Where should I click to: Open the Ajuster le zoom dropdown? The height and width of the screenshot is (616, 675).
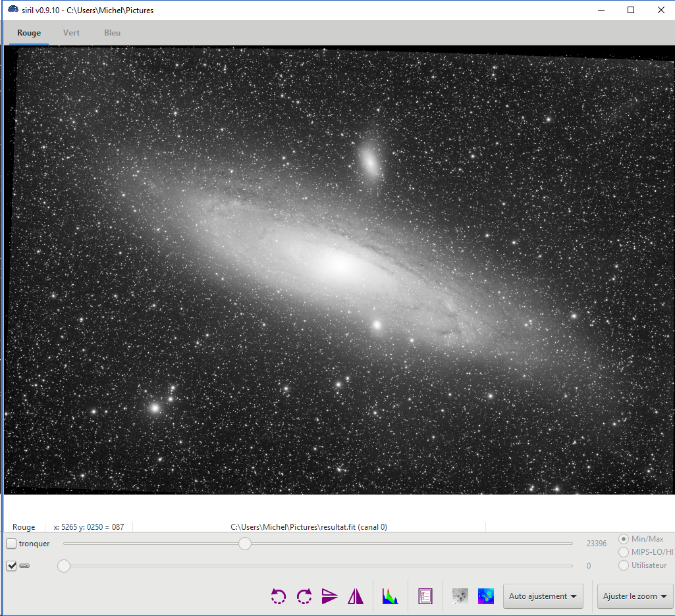point(635,596)
